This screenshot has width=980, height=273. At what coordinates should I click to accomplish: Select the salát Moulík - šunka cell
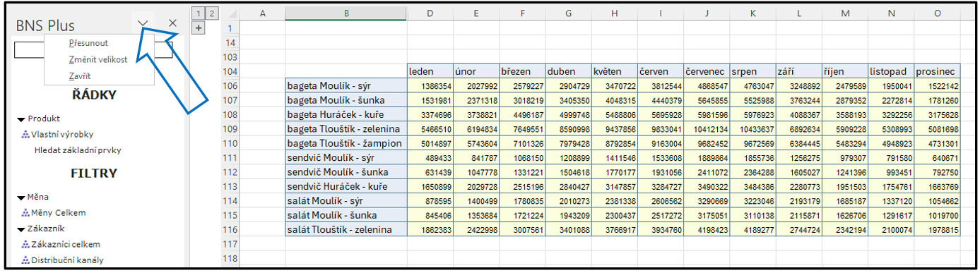tap(346, 215)
